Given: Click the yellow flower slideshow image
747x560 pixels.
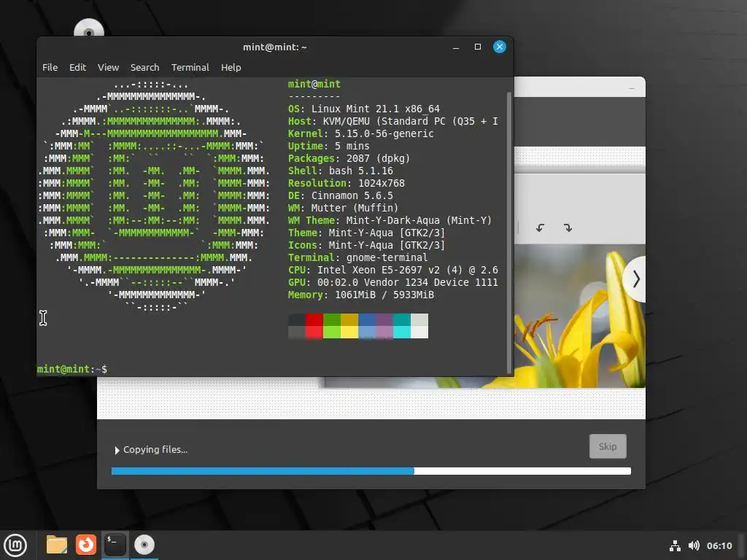Looking at the screenshot, I should point(580,316).
